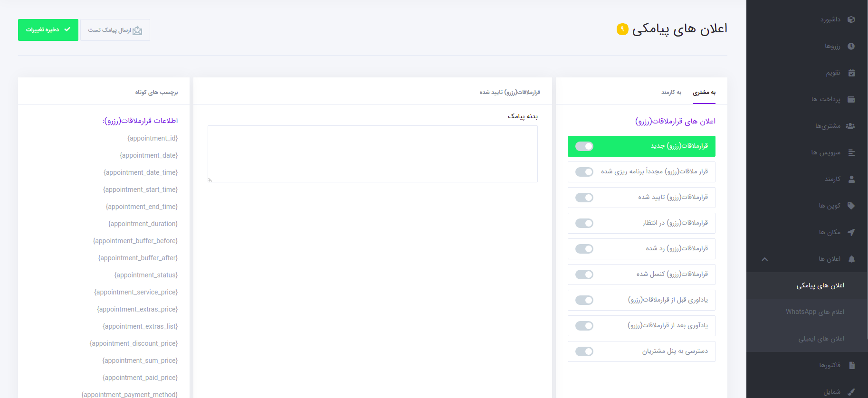Screen dimensions: 868x398
Task: Open the فاکتورها menu item
Action: [x=807, y=365]
